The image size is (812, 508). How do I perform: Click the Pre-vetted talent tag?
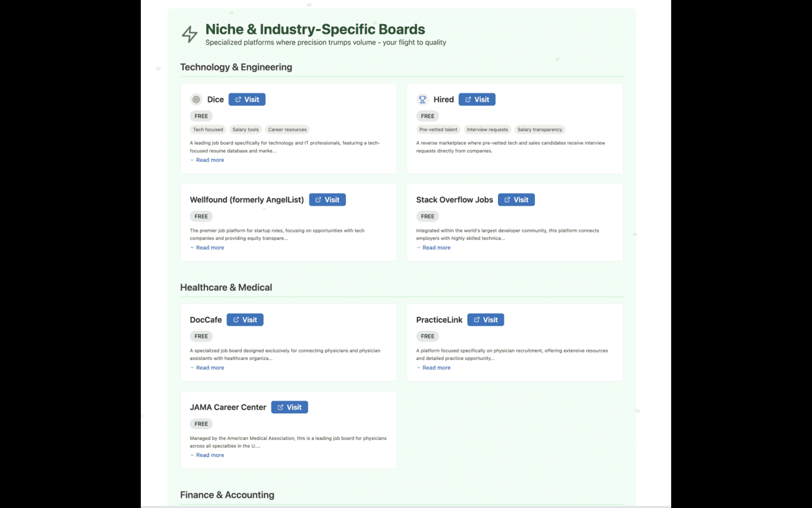coord(438,130)
